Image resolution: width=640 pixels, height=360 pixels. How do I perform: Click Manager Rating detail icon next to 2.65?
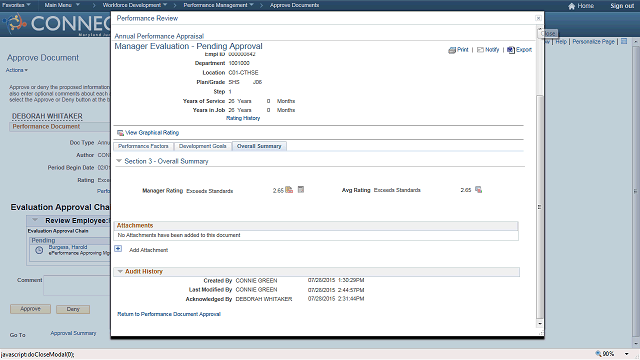coord(289,190)
